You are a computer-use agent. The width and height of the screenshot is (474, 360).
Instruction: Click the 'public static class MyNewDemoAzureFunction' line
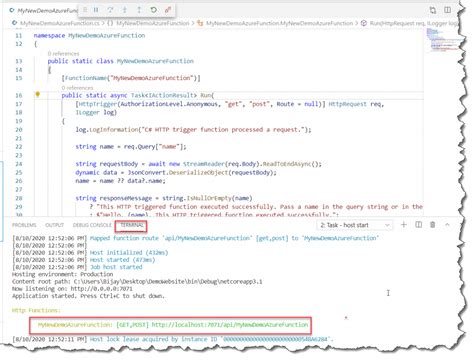(121, 61)
